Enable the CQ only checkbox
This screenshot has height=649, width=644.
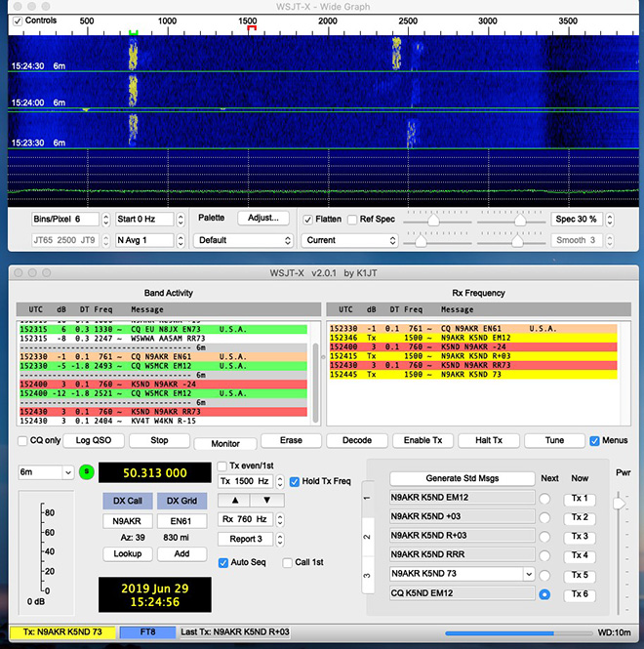pyautogui.click(x=22, y=441)
